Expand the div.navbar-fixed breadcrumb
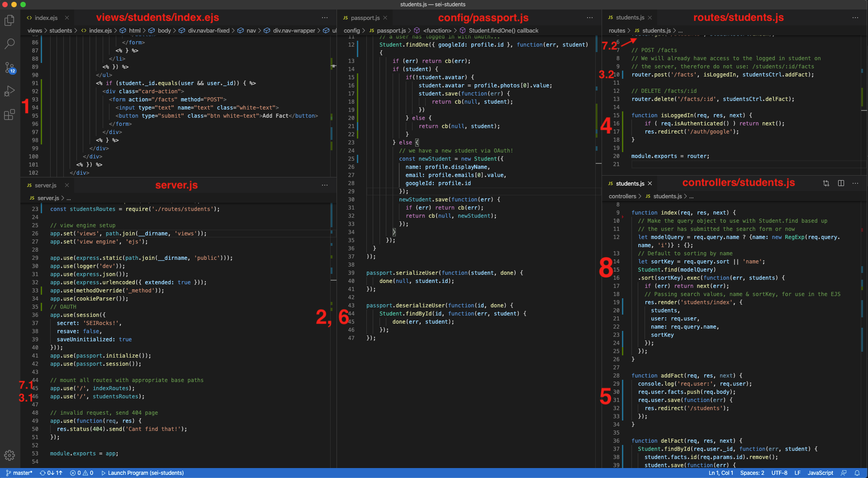The image size is (868, 478). click(x=209, y=31)
